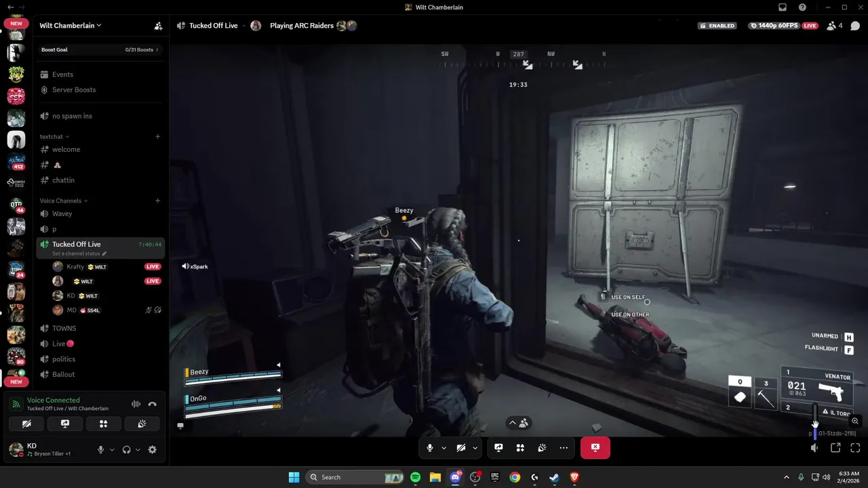Viewport: 868px width, 488px height.
Task: Open soundboard from the stream controls
Action: click(x=542, y=448)
